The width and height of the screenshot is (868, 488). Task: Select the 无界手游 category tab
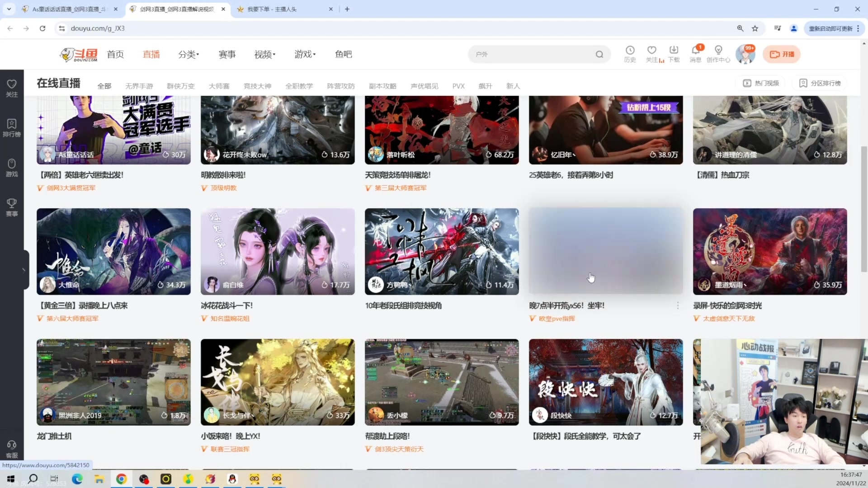tap(139, 86)
